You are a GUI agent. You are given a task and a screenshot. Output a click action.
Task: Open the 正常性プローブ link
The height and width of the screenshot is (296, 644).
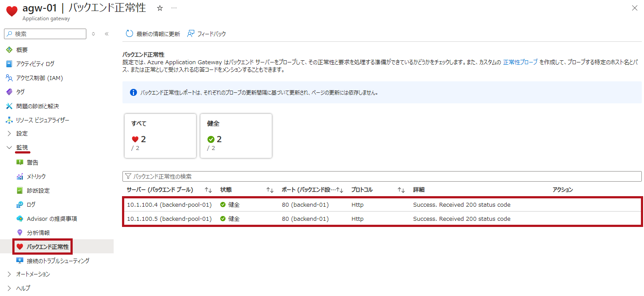[520, 62]
